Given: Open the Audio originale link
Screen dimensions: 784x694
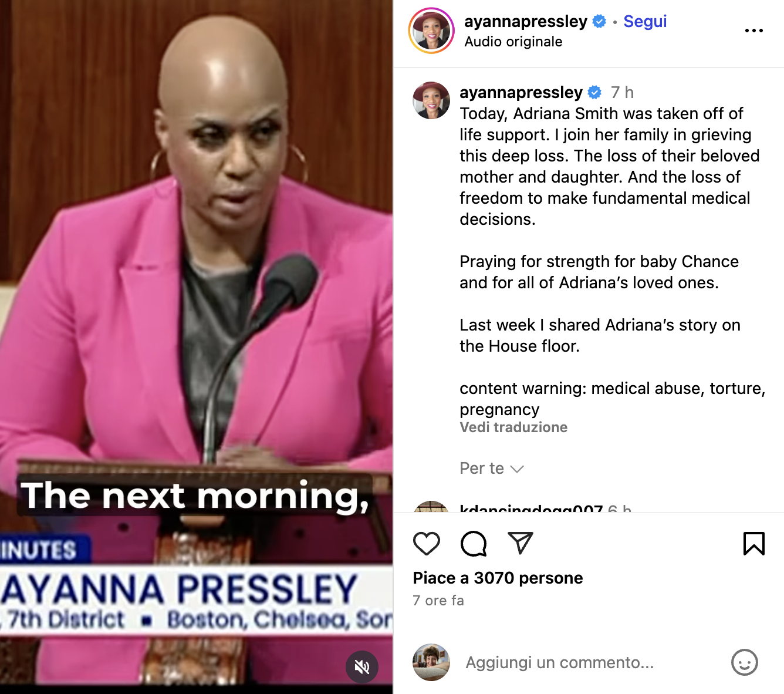Looking at the screenshot, I should 513,42.
